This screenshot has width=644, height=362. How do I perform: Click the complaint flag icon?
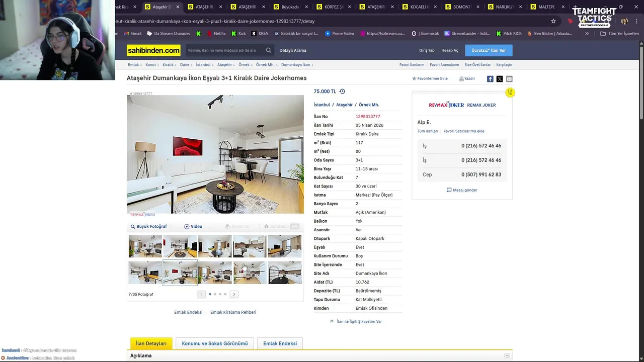click(x=332, y=321)
